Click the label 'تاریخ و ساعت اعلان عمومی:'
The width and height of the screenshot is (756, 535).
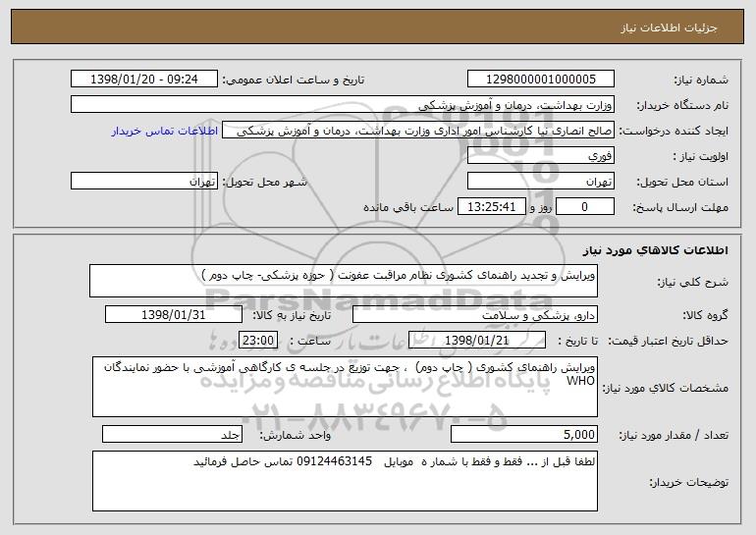294,80
